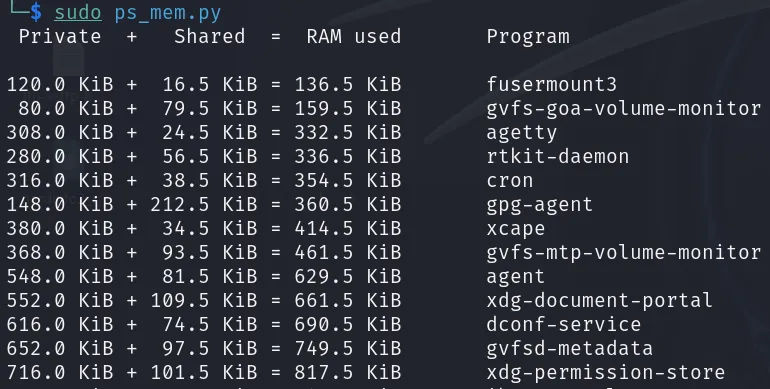
Task: Click the ps_mem.py command text
Action: pos(168,14)
